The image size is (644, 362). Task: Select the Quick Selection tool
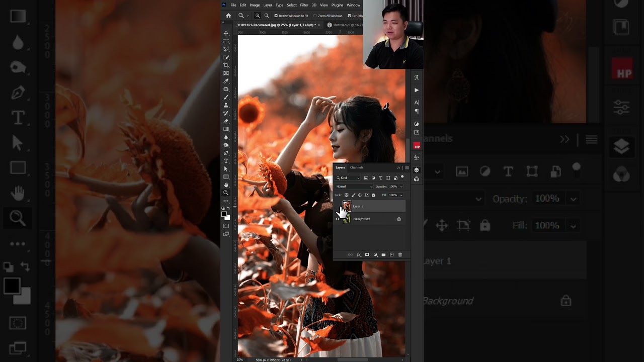click(226, 57)
